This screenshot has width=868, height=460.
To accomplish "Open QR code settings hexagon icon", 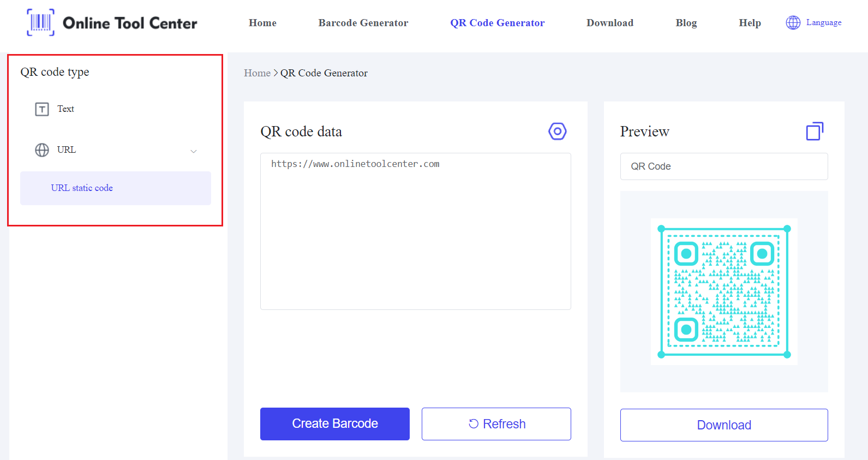I will (x=557, y=132).
